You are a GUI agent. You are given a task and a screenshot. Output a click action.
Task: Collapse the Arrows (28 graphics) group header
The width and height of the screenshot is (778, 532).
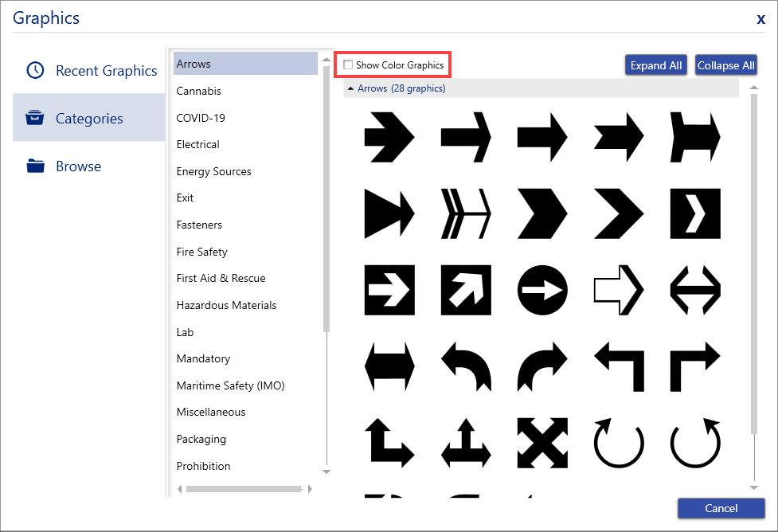(351, 88)
